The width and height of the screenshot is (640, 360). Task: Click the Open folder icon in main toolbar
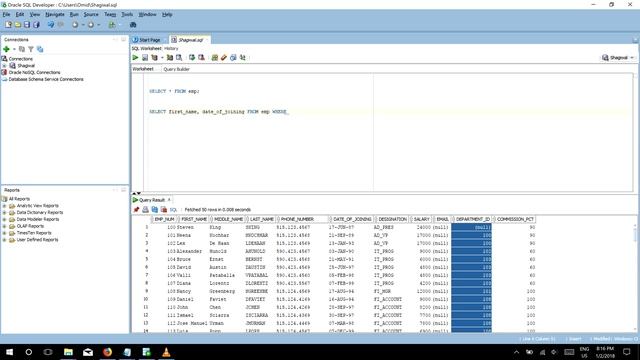[18, 25]
